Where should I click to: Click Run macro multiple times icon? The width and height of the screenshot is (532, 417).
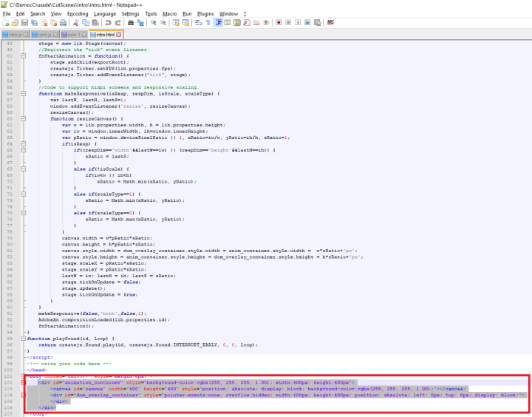(x=307, y=23)
